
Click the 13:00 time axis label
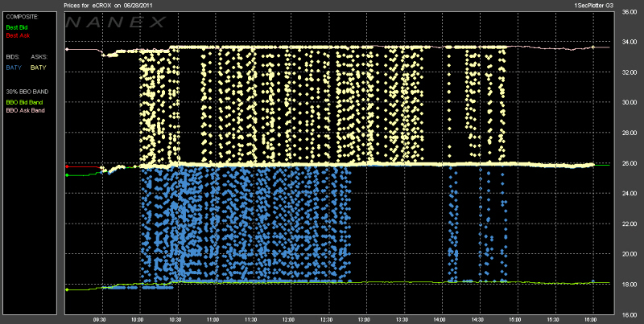(365, 319)
